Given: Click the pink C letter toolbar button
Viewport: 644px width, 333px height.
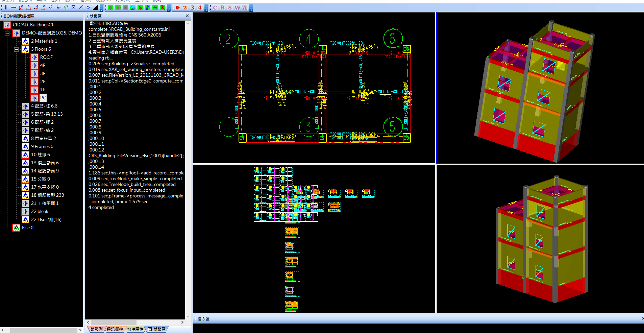Looking at the screenshot, I should point(215,7).
